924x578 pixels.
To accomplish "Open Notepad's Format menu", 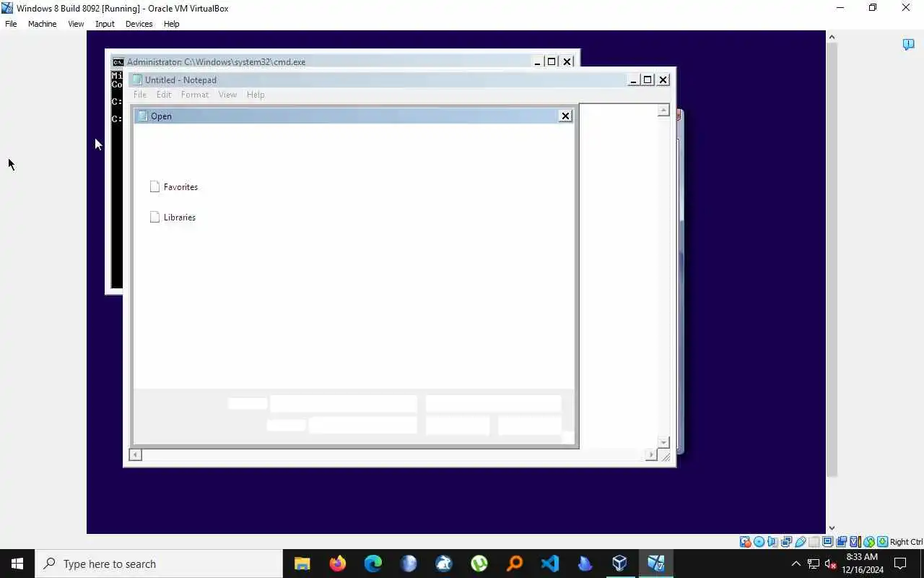I will [x=195, y=95].
